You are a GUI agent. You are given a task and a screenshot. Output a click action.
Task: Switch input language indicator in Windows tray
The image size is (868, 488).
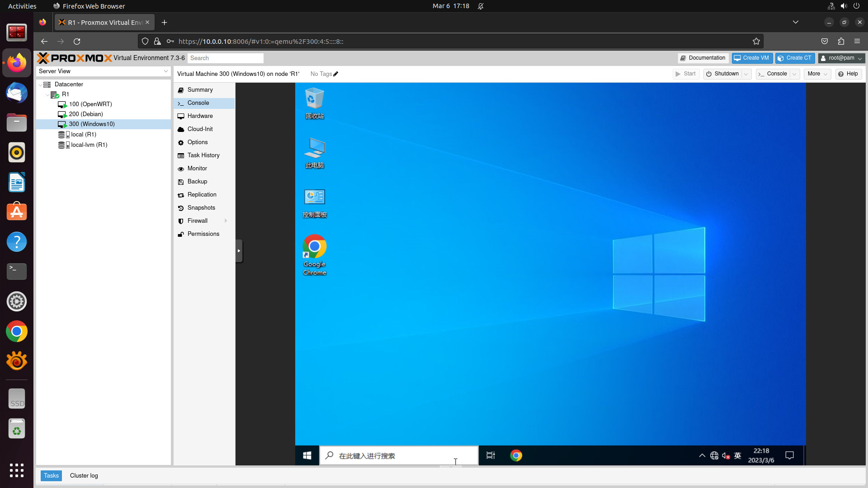pos(737,455)
